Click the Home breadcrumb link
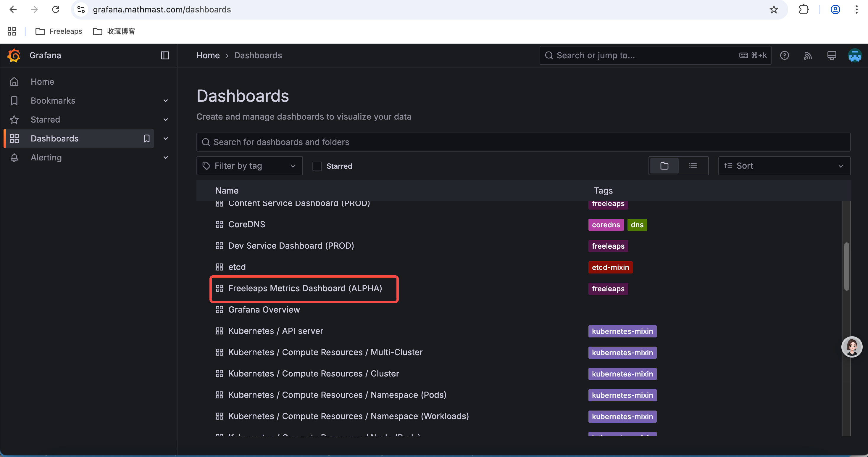The height and width of the screenshot is (457, 868). [x=208, y=55]
